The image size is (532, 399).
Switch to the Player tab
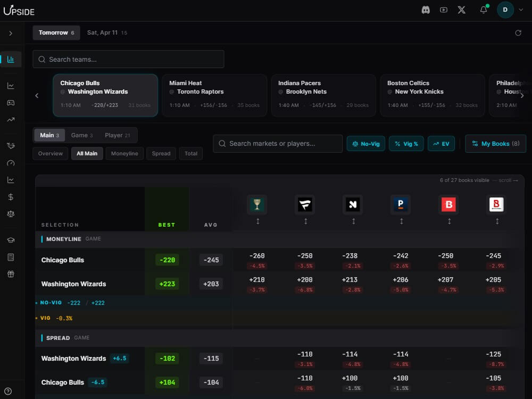118,135
